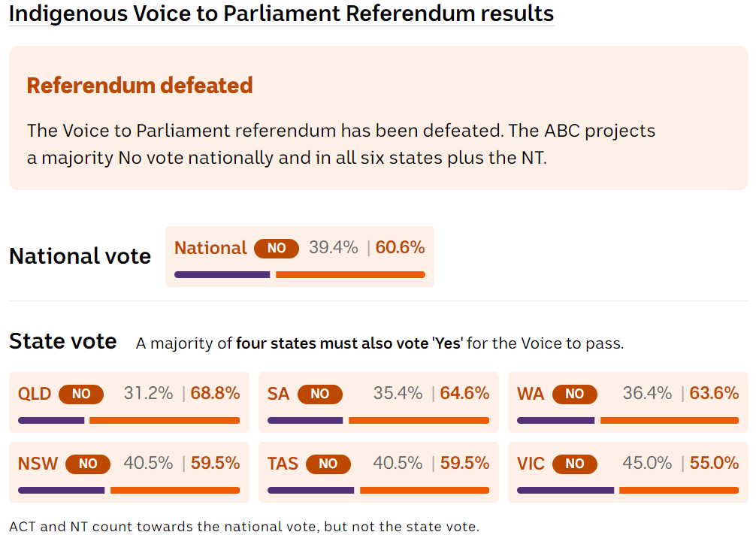Click the QLD vote result bar

click(x=129, y=421)
